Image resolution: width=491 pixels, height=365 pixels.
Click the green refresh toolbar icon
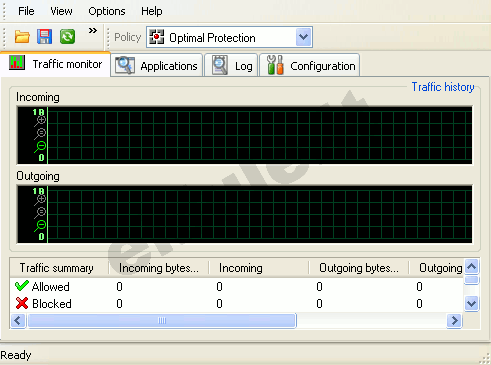[x=67, y=37]
